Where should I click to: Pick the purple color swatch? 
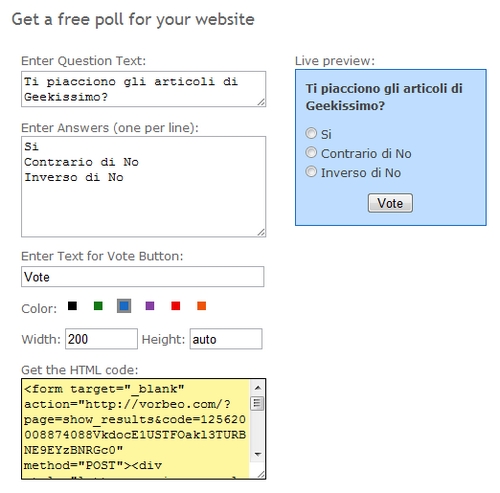(x=150, y=306)
